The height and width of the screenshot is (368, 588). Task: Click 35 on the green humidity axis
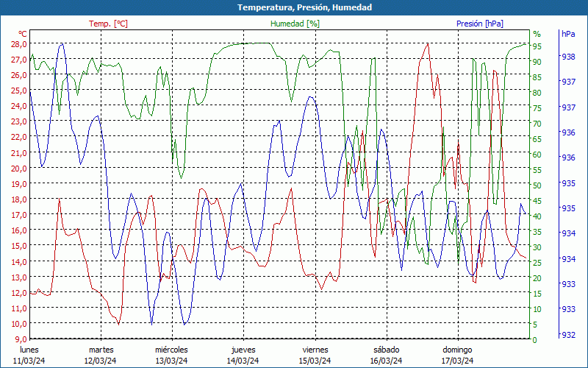coord(537,232)
